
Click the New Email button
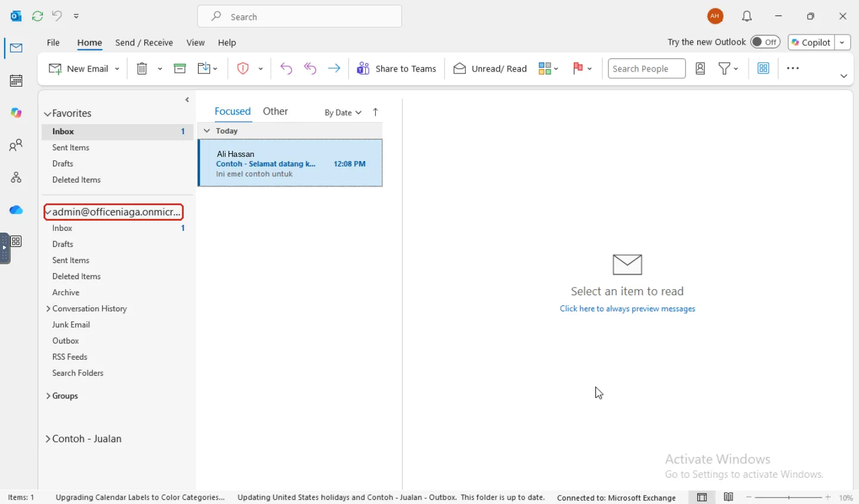click(79, 69)
